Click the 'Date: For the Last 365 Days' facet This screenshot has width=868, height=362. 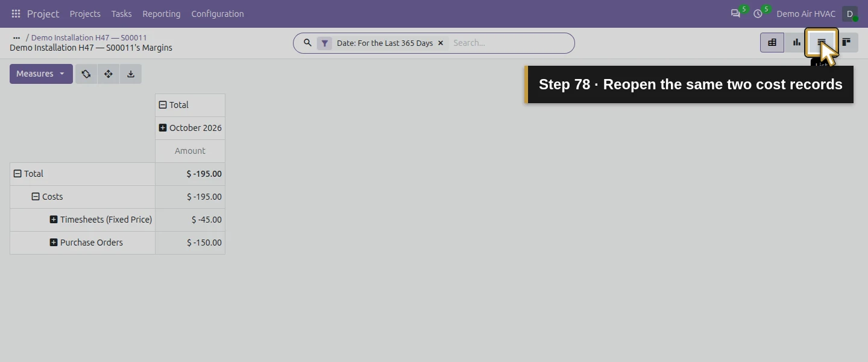click(x=385, y=43)
